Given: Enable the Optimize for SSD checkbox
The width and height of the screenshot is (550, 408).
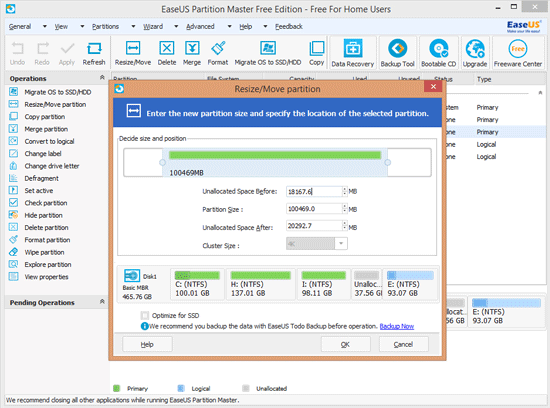Looking at the screenshot, I should [145, 315].
